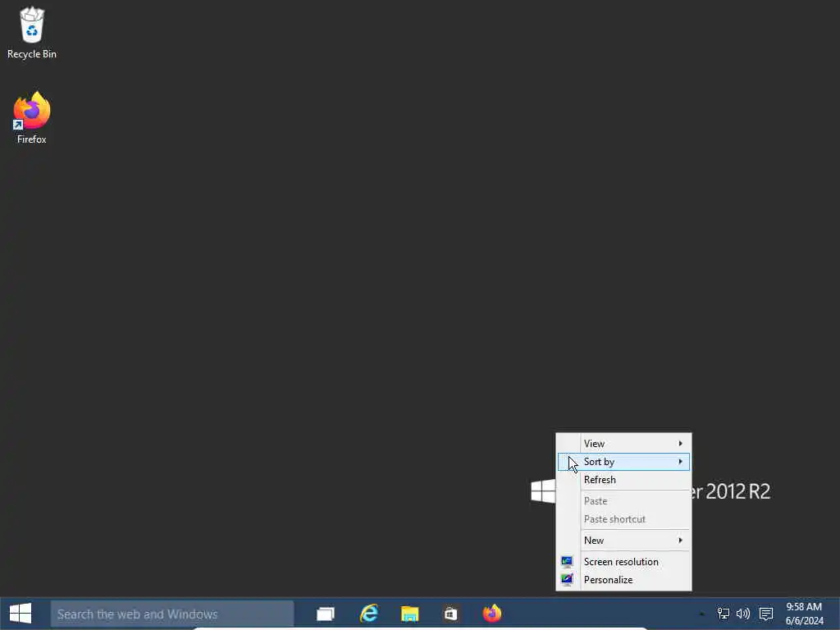Open Screen resolution settings
The width and height of the screenshot is (840, 630).
click(x=623, y=562)
